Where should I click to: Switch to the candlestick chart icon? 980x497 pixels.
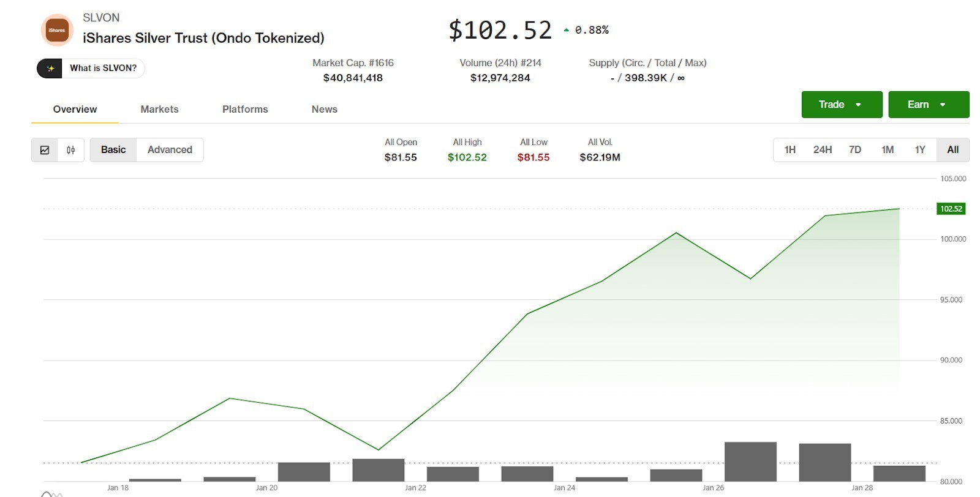[71, 150]
